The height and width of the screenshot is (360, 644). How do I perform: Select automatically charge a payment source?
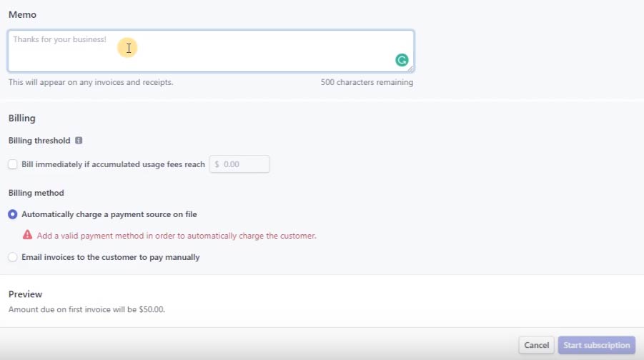coord(13,214)
